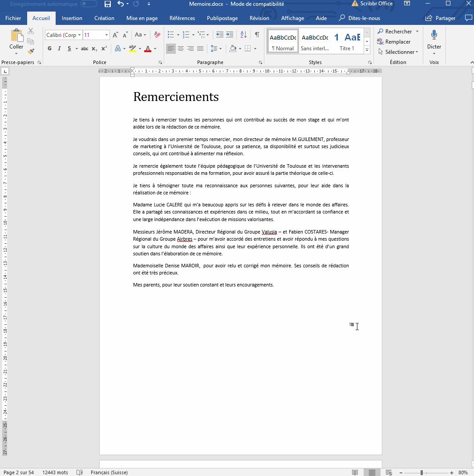Click the Dicter microphone icon
This screenshot has width=474, height=476.
pyautogui.click(x=434, y=35)
